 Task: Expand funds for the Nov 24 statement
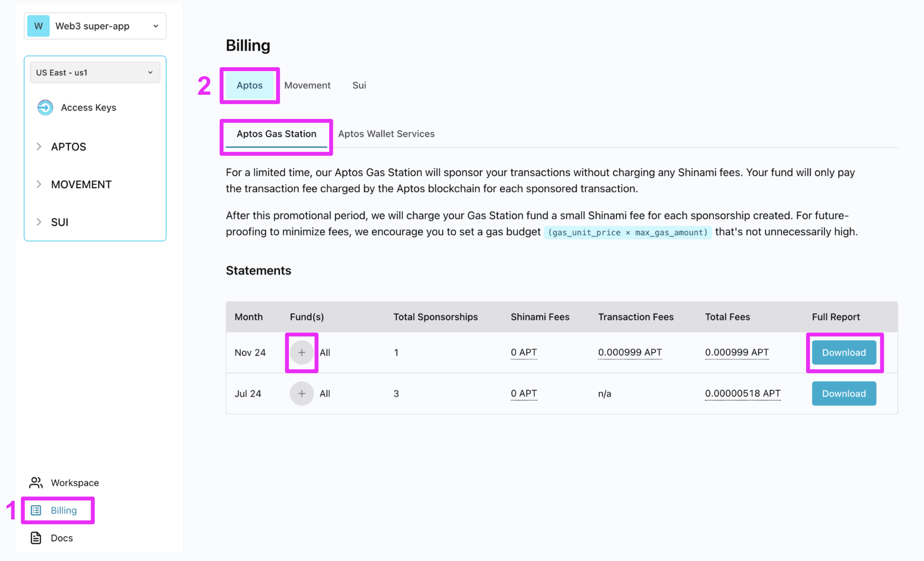click(301, 353)
